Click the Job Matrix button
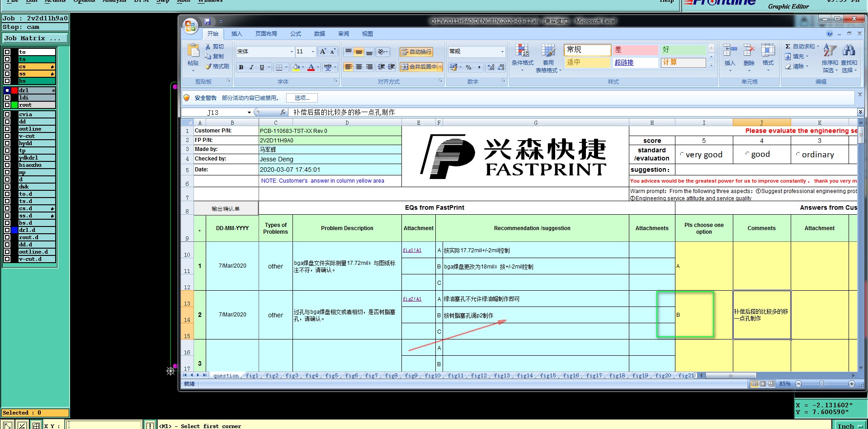The width and height of the screenshot is (868, 429). pyautogui.click(x=35, y=38)
